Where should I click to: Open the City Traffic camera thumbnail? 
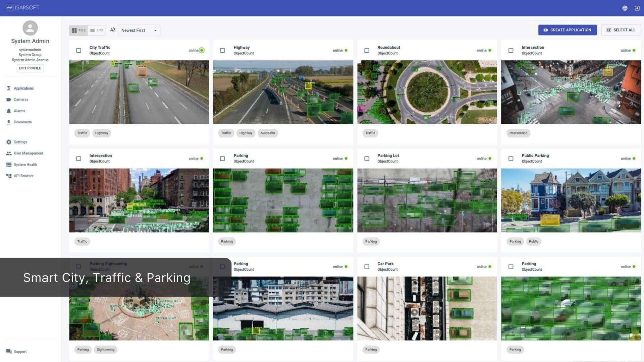pyautogui.click(x=139, y=92)
